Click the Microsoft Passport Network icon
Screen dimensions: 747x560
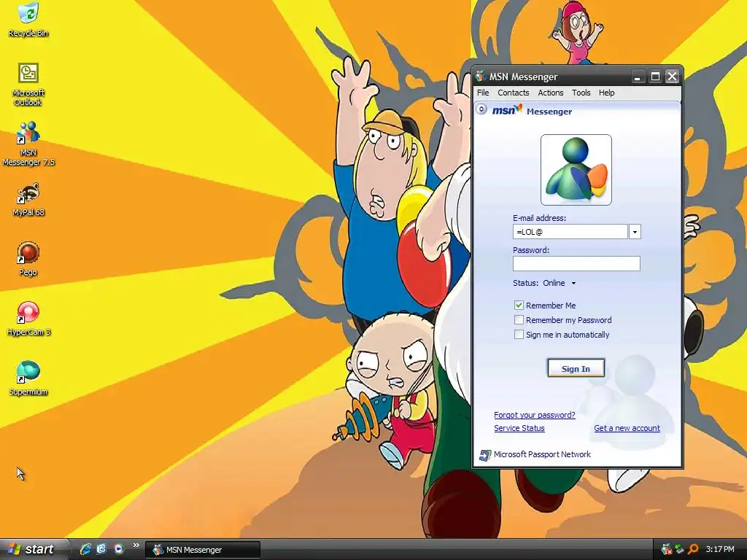[x=484, y=455]
